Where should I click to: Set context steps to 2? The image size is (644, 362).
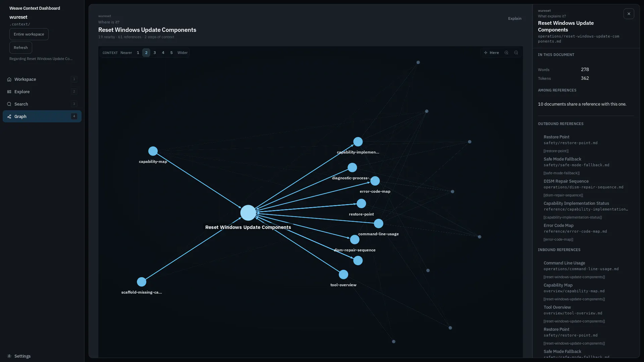tap(146, 53)
